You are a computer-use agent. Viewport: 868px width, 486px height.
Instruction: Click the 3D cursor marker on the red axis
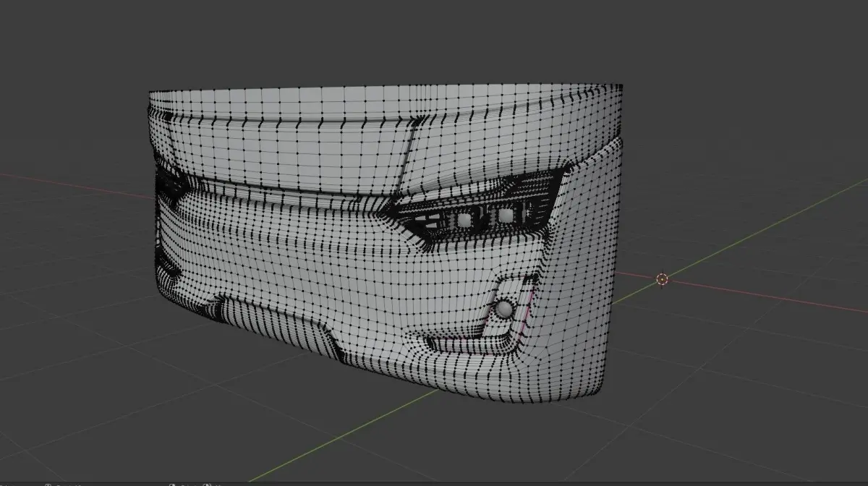(x=661, y=279)
